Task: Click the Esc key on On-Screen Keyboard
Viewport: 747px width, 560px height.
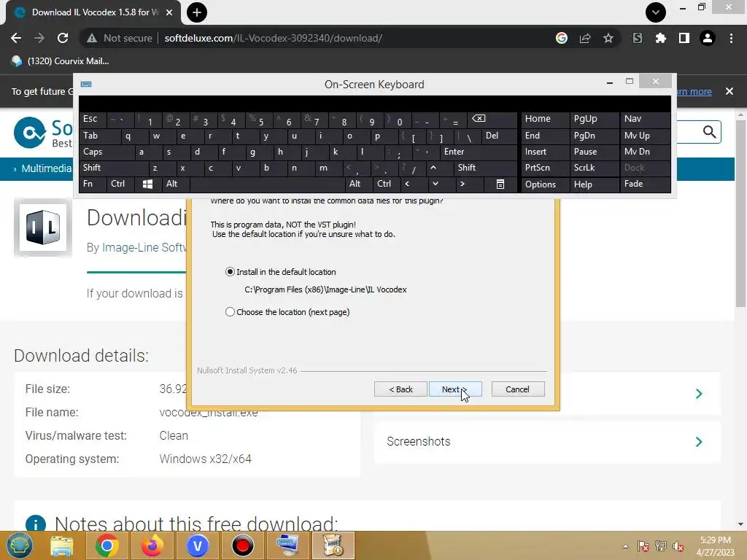Action: click(x=93, y=119)
